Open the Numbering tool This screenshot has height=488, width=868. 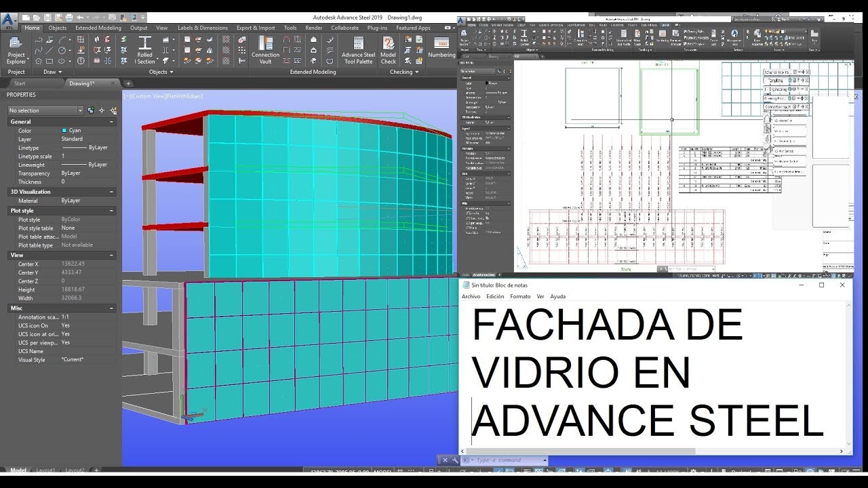441,47
